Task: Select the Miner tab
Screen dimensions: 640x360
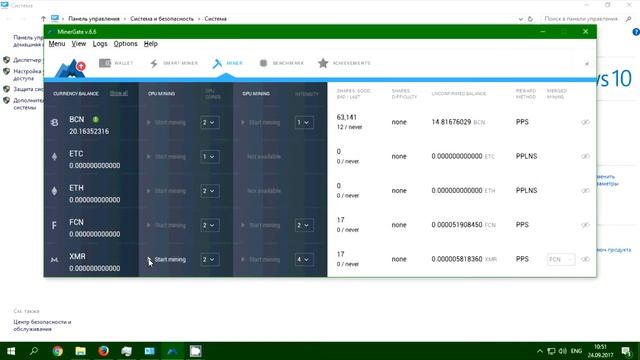Action: pyautogui.click(x=228, y=63)
